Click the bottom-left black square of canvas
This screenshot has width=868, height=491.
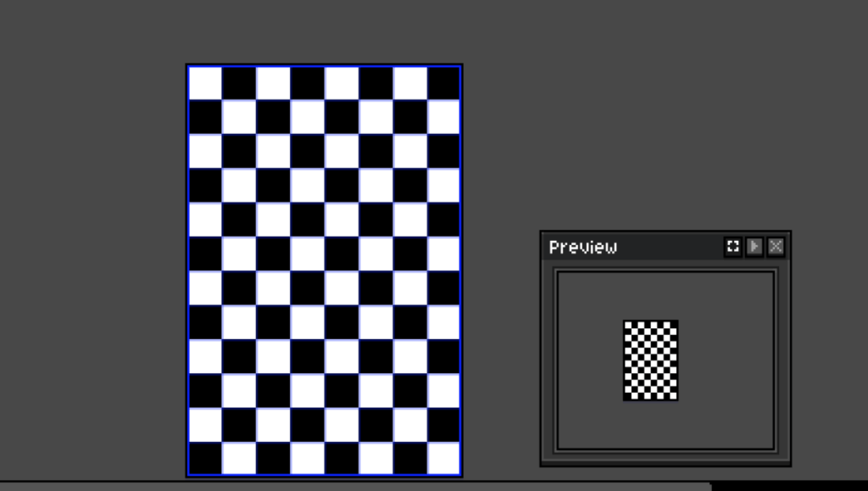(x=205, y=458)
